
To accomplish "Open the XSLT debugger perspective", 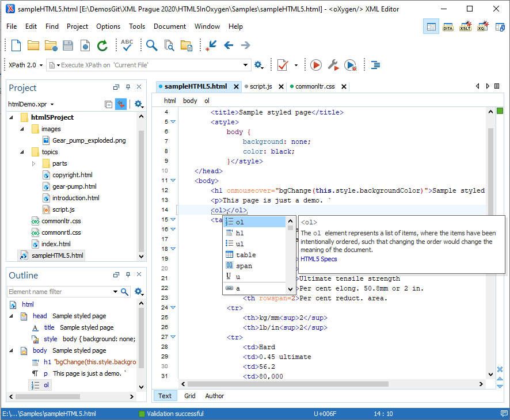I will 465,26.
